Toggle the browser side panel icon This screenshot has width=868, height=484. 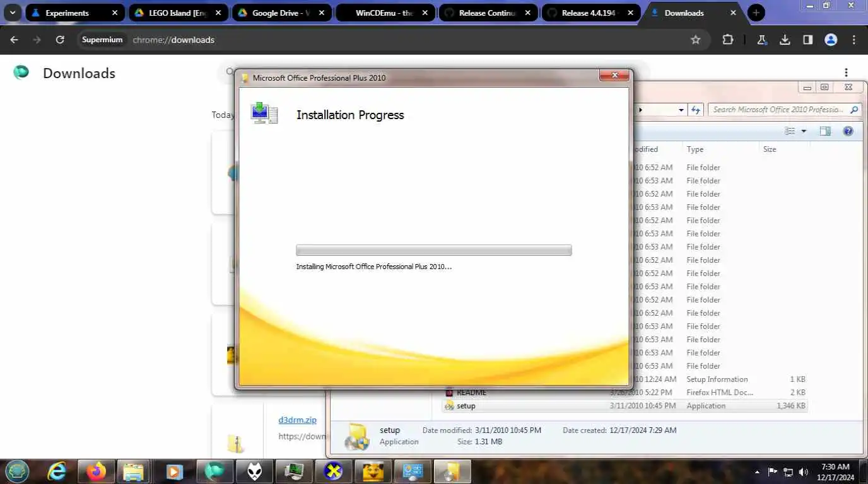pyautogui.click(x=807, y=40)
